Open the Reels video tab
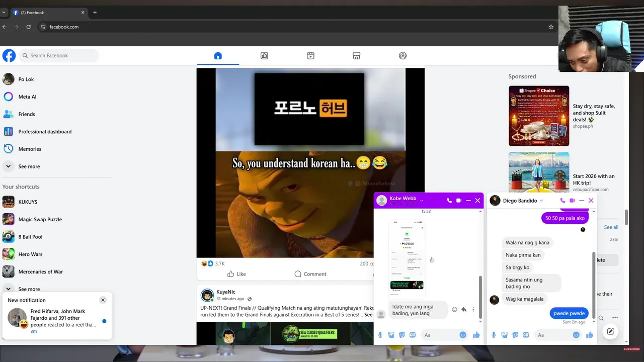This screenshot has width=644, height=362. pos(310,56)
